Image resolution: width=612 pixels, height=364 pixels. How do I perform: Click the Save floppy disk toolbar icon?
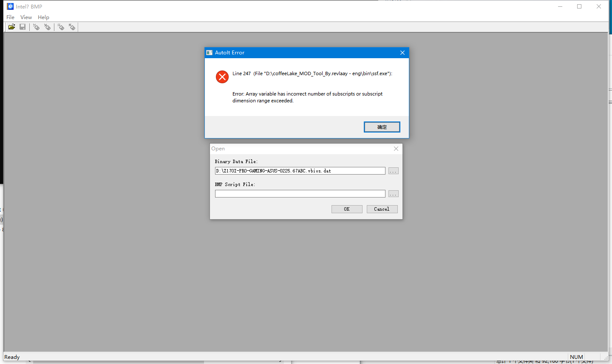point(23,27)
